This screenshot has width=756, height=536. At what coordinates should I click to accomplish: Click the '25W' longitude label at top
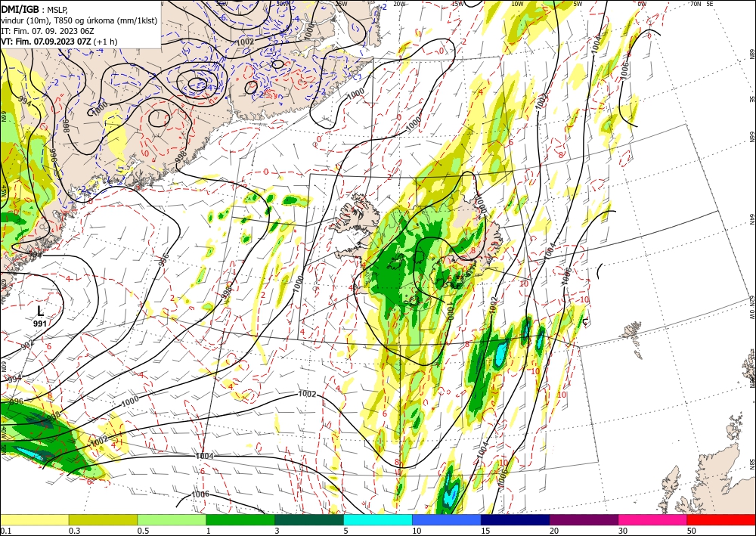click(x=341, y=4)
